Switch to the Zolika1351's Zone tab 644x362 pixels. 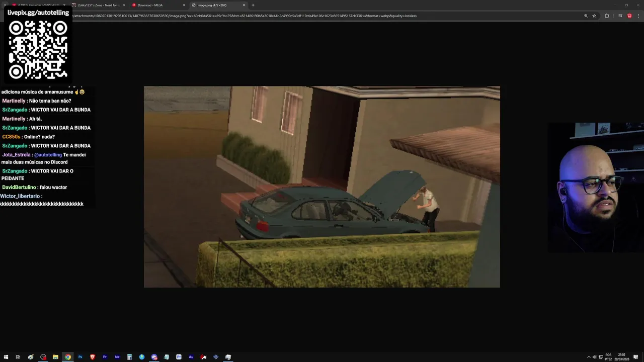coord(98,5)
